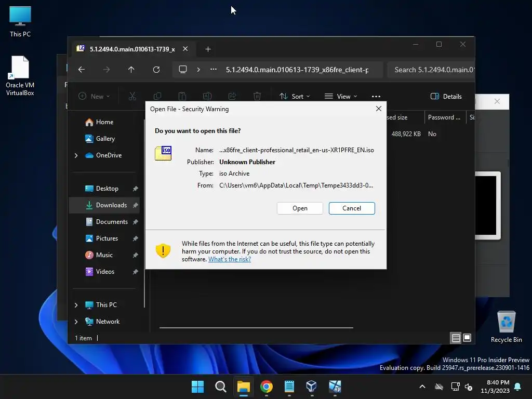Click Open in the Security Warning dialog
This screenshot has height=399, width=532.
pyautogui.click(x=300, y=208)
